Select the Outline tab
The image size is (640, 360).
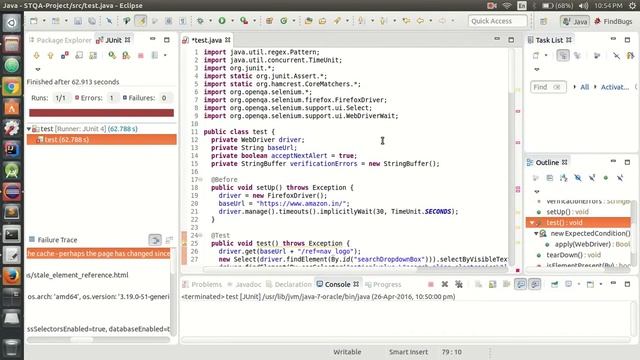pyautogui.click(x=547, y=162)
